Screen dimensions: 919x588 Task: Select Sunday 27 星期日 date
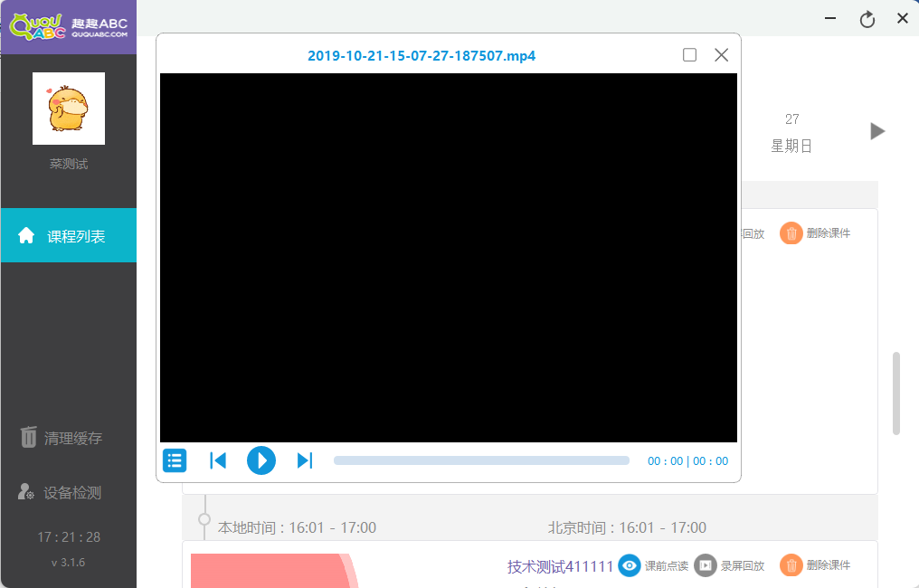(791, 132)
